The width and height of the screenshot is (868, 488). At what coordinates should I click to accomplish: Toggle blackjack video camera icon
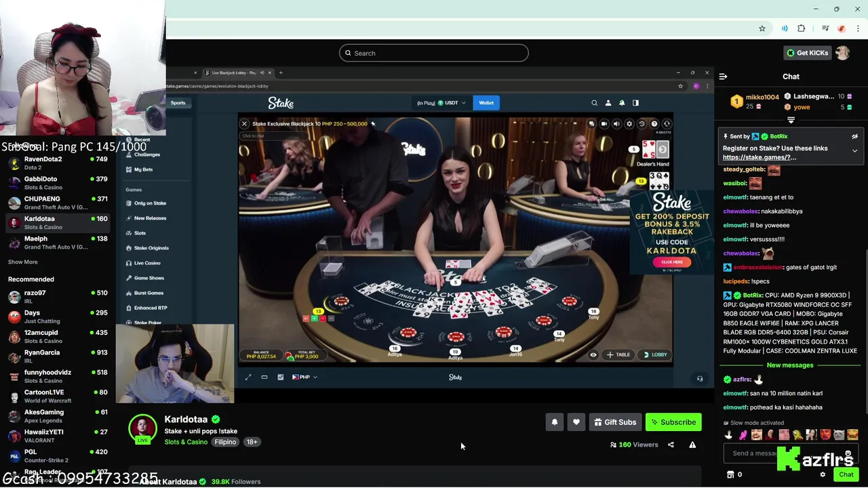click(604, 124)
